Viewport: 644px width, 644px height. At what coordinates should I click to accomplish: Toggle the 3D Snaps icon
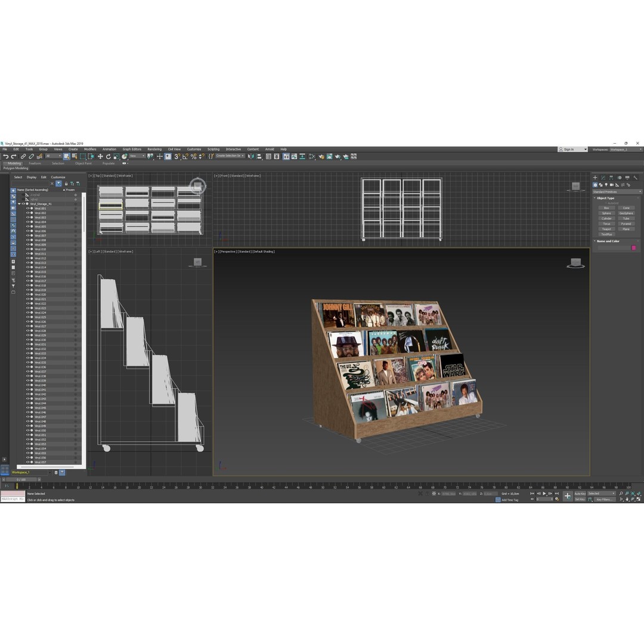tap(177, 156)
